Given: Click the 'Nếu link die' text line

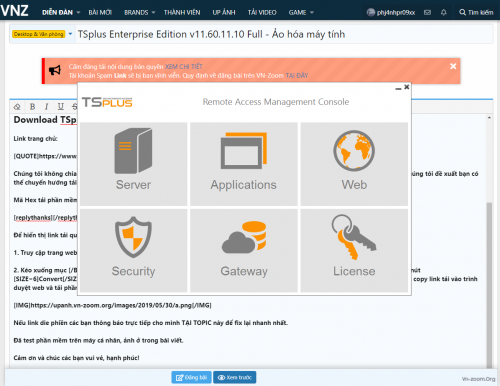Looking at the screenshot, I should [x=150, y=323].
